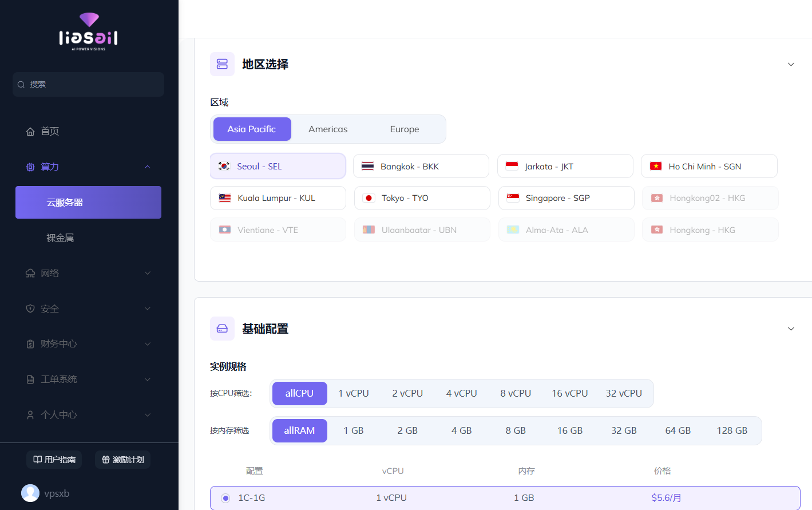The width and height of the screenshot is (812, 510).
Task: Click the network icon beside 网络
Action: 30,273
